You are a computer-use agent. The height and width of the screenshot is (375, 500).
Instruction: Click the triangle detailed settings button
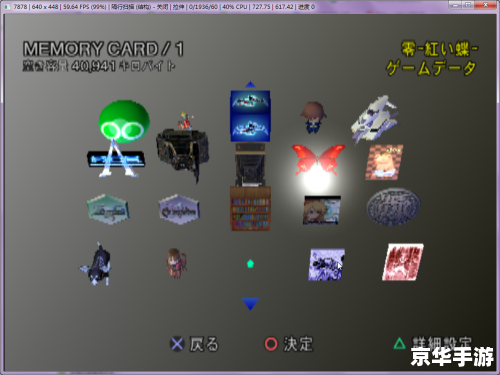tap(433, 344)
